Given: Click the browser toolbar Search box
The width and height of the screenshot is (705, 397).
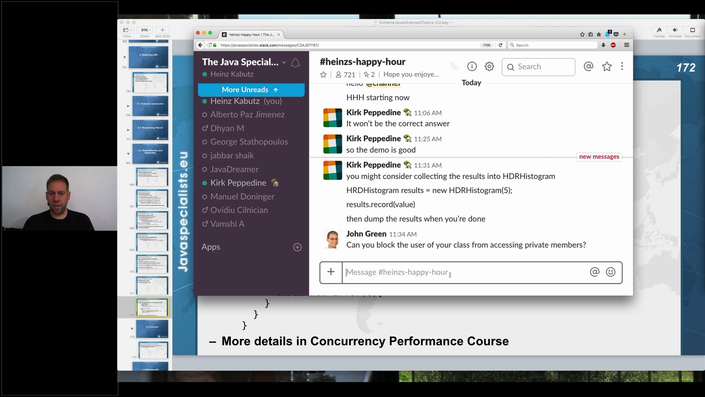Looking at the screenshot, I should pyautogui.click(x=553, y=45).
